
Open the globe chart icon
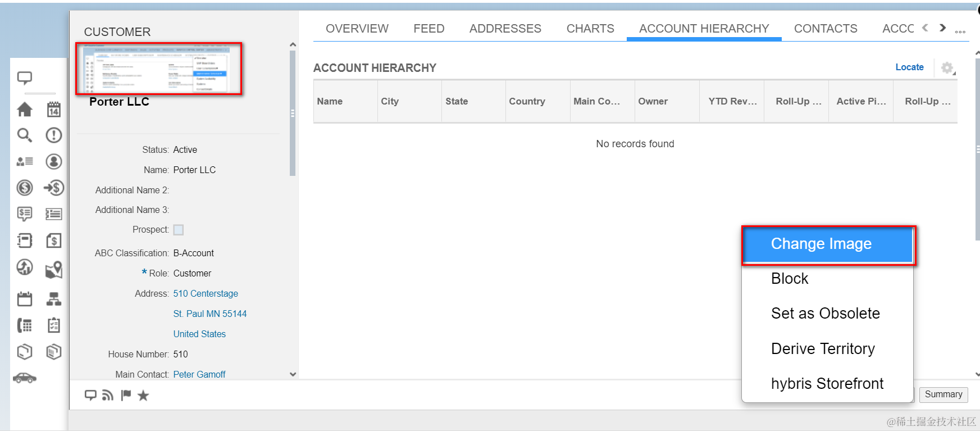25,267
